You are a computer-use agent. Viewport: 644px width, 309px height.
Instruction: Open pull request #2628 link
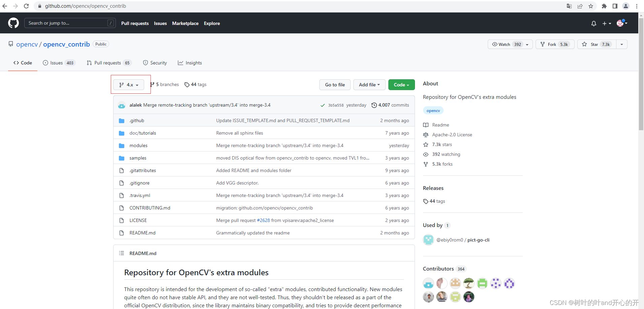pyautogui.click(x=263, y=220)
